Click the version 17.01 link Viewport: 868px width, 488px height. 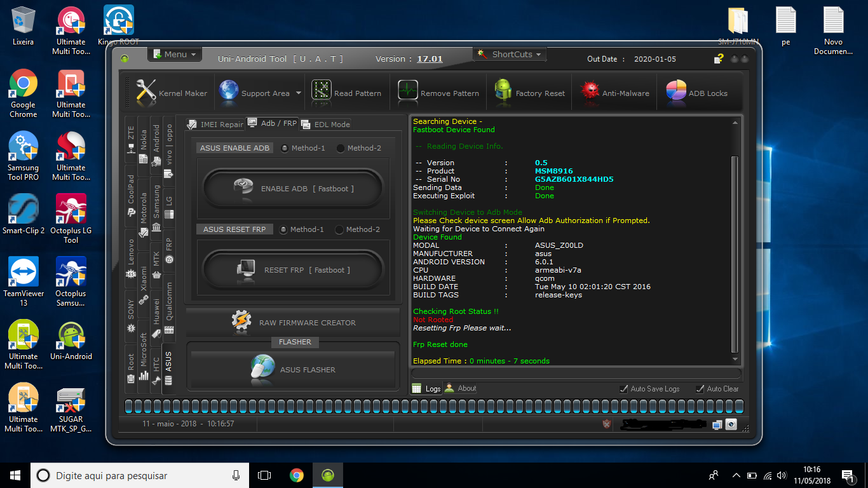430,59
